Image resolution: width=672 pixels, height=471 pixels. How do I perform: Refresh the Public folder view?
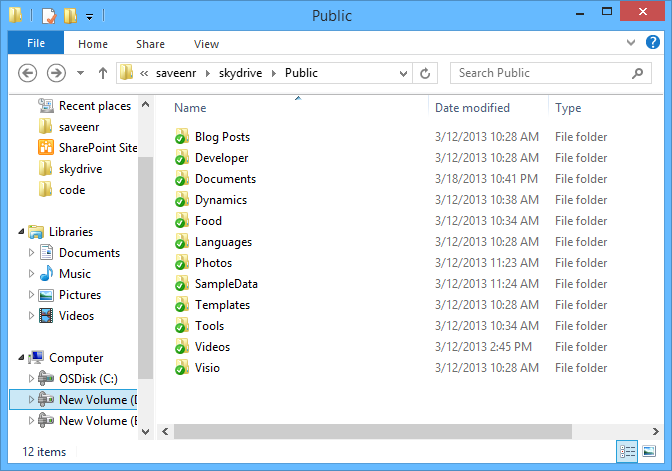[425, 73]
